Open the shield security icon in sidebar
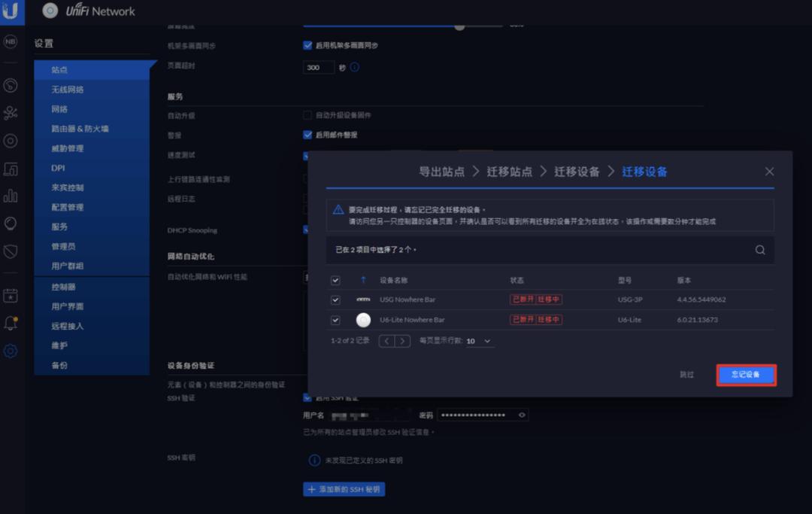The image size is (812, 514). (x=11, y=251)
